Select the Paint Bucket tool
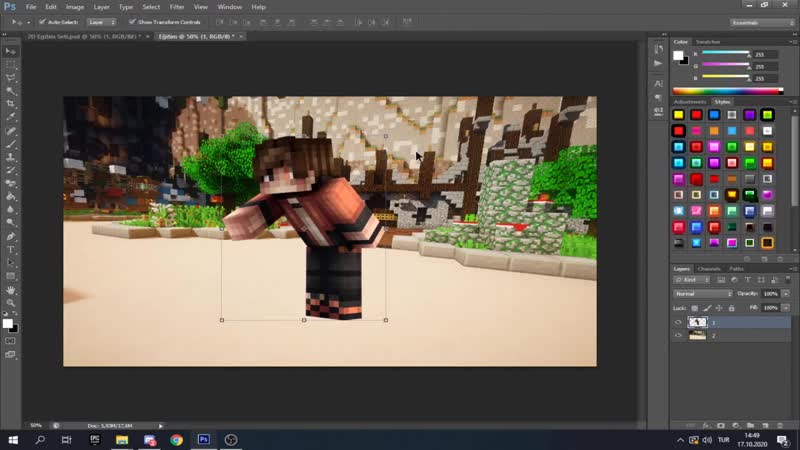This screenshot has width=800, height=450. click(x=10, y=196)
